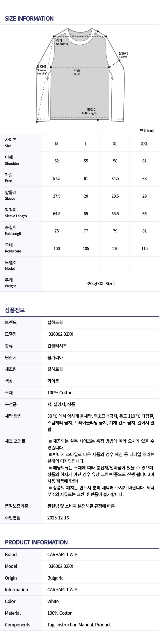This screenshot has height=644, width=159.
Task: Click the XL shoulder value 58
Action: tap(115, 161)
